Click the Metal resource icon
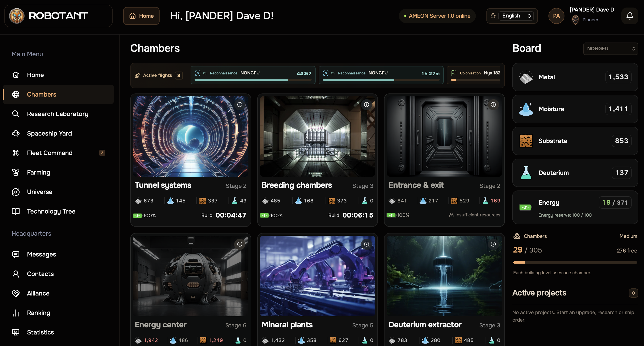This screenshot has height=346, width=644. (x=526, y=77)
